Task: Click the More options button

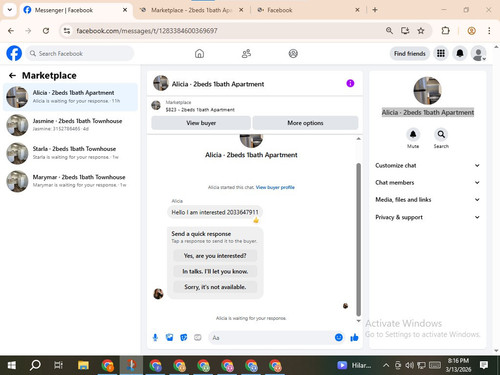Action: [x=305, y=123]
